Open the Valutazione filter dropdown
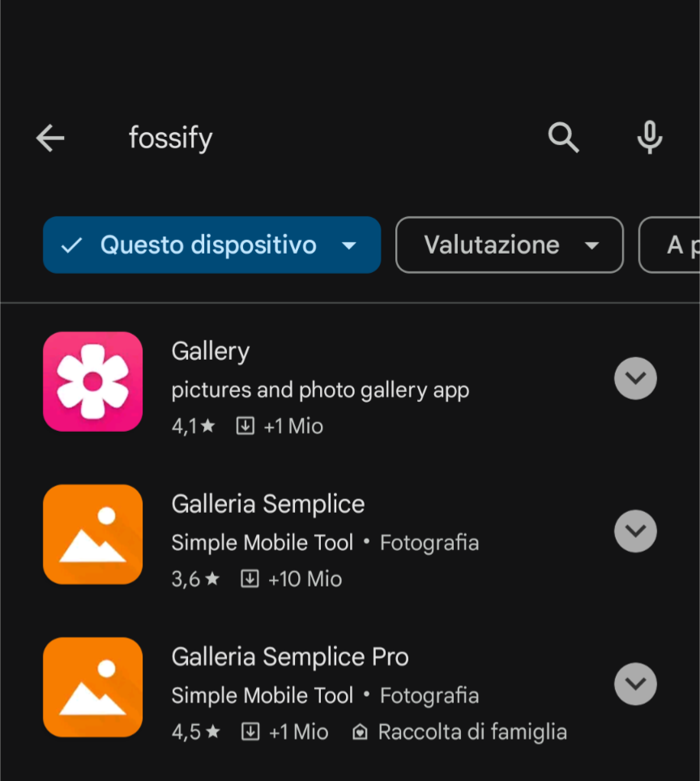 point(509,245)
